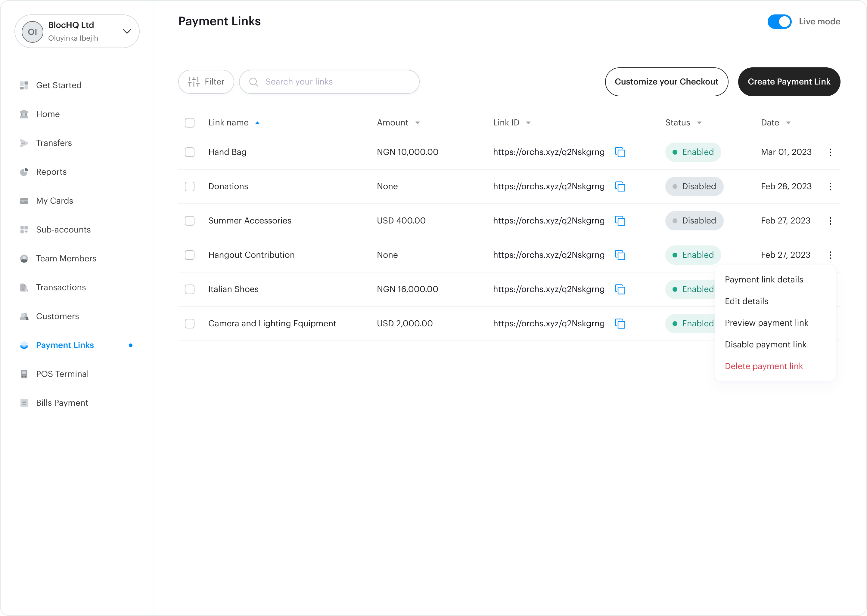The width and height of the screenshot is (867, 616).
Task: Go to My Cards via card icon
Action: [24, 201]
